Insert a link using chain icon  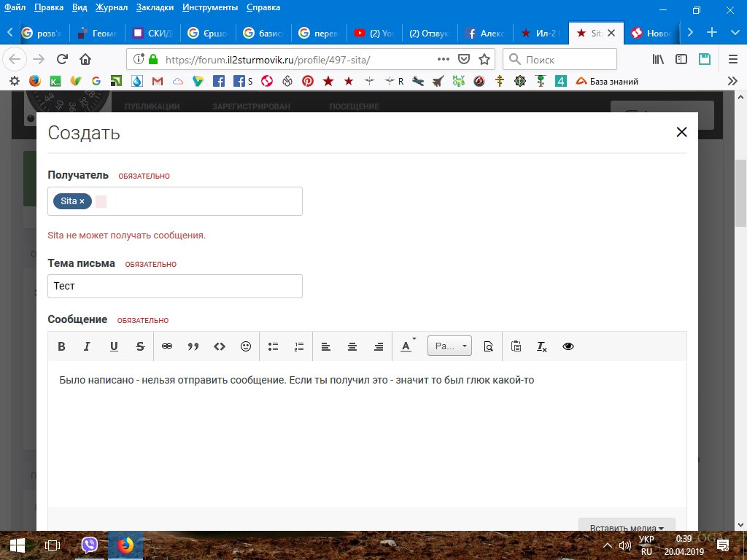click(167, 346)
